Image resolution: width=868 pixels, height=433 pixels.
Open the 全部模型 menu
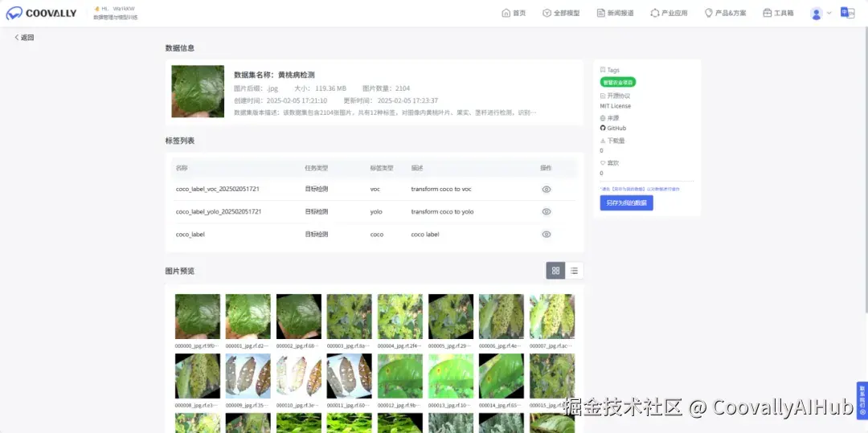561,13
